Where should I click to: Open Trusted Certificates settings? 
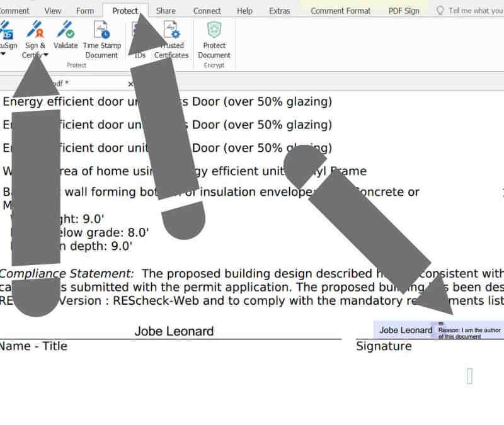coord(171,31)
